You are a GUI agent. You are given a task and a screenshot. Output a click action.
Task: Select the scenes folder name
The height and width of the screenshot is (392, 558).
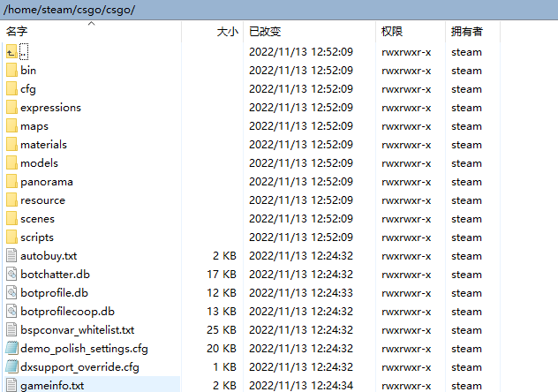pyautogui.click(x=37, y=219)
